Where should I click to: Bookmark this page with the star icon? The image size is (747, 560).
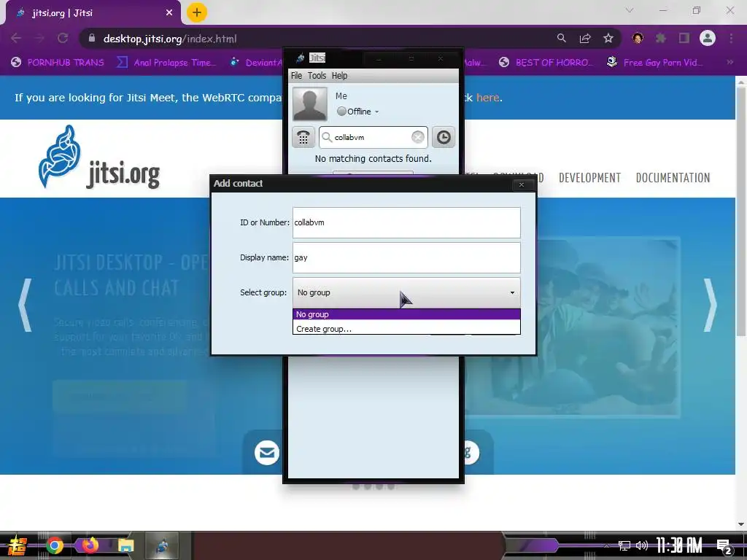pos(608,39)
